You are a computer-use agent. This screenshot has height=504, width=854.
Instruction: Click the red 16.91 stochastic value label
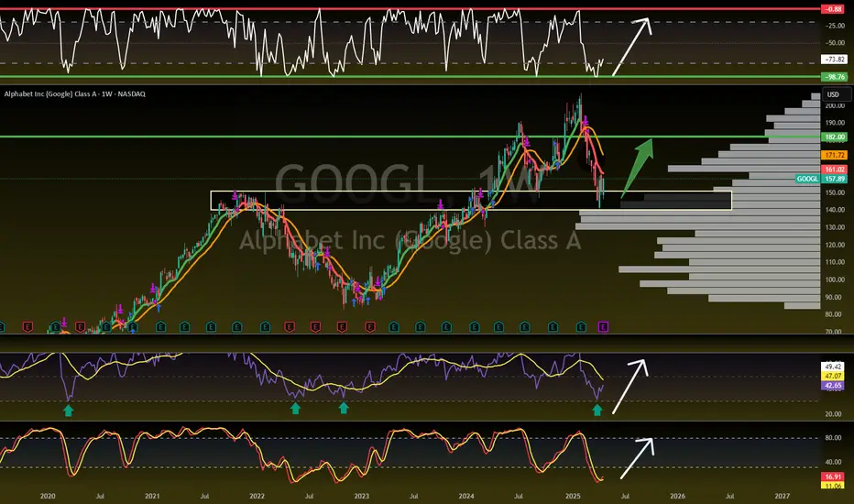pos(833,477)
